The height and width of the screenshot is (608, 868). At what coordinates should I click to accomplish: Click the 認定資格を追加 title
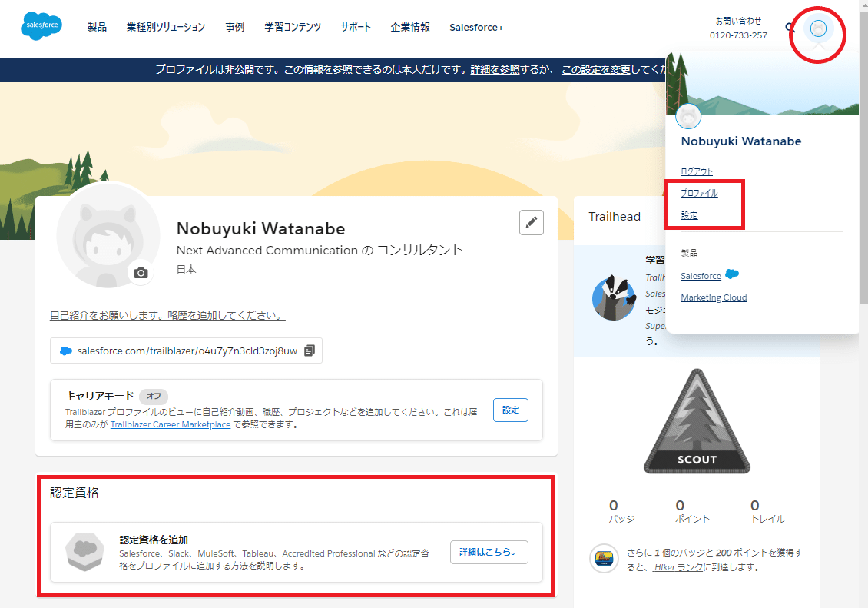pos(154,540)
